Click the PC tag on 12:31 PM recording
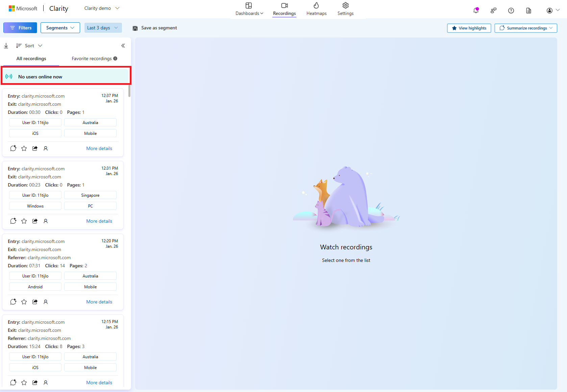This screenshot has width=567, height=392. click(90, 206)
